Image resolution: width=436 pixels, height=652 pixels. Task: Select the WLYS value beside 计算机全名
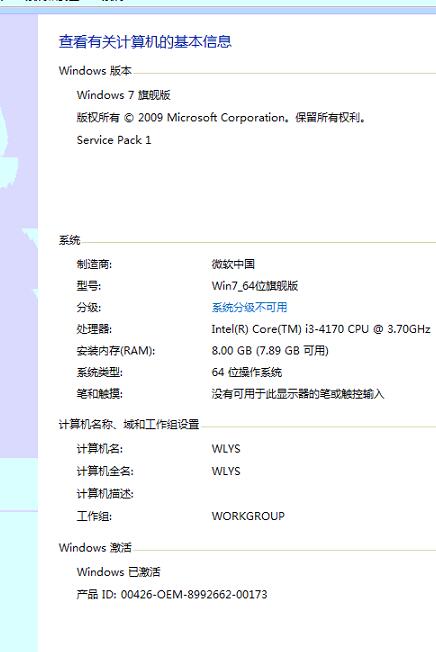[x=226, y=472]
